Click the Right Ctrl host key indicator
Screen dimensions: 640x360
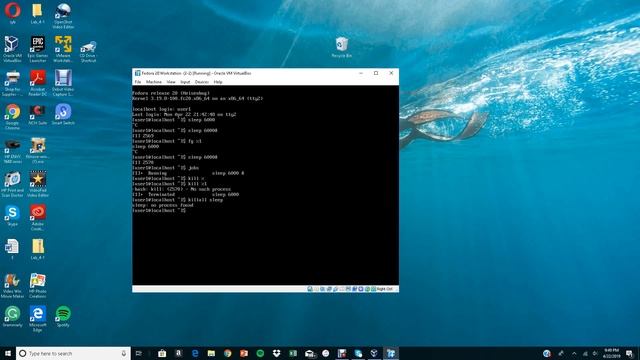[x=384, y=289]
